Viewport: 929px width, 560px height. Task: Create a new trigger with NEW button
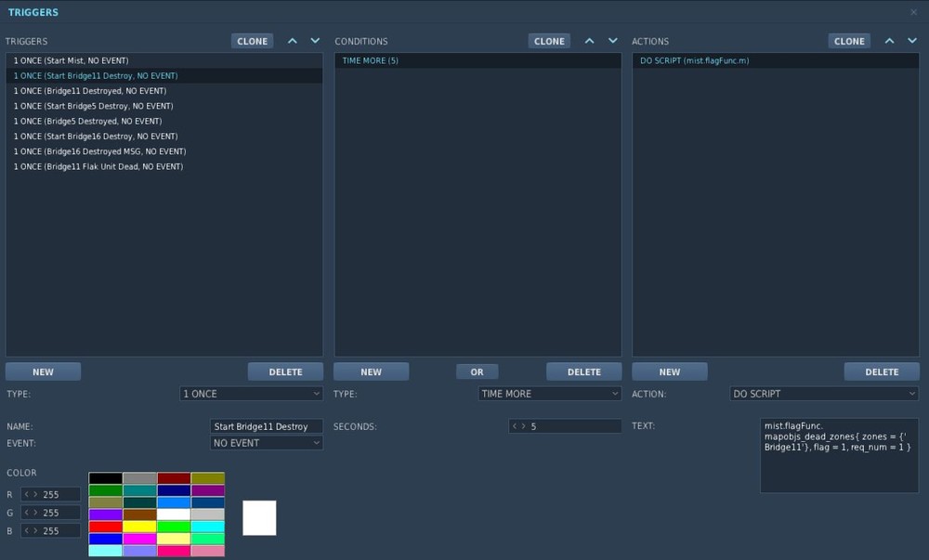44,371
